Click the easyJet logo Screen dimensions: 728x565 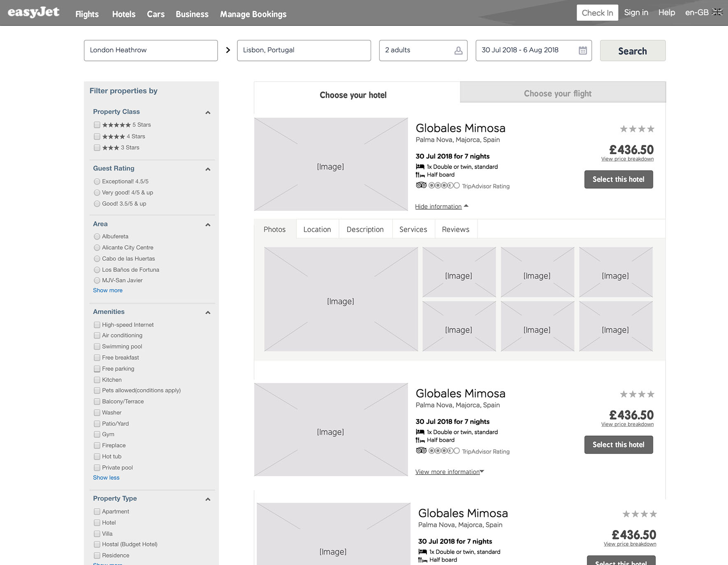click(33, 13)
